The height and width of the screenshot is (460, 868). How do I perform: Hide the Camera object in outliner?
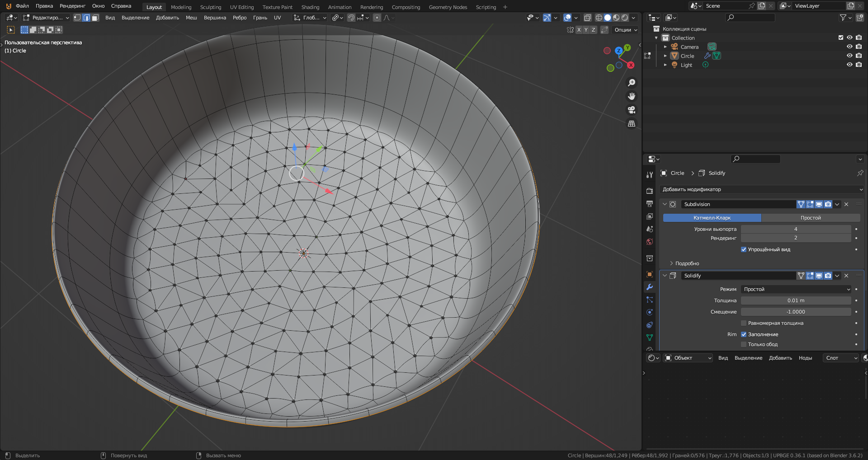tap(849, 47)
